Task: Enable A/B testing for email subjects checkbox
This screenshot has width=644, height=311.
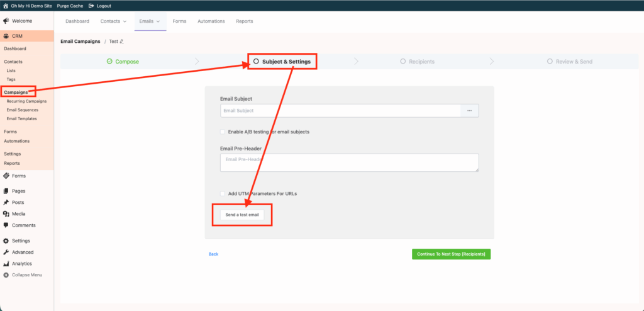Action: pyautogui.click(x=223, y=132)
